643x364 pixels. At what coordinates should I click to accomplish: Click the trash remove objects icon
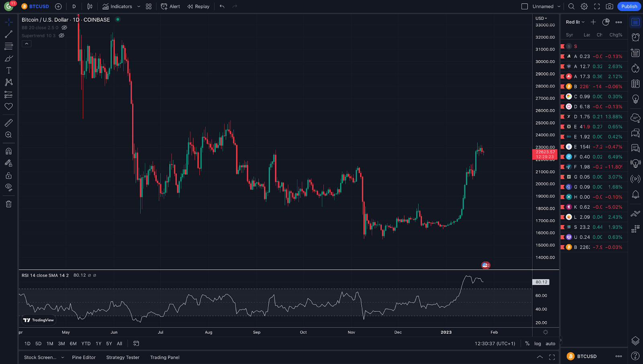coord(8,204)
